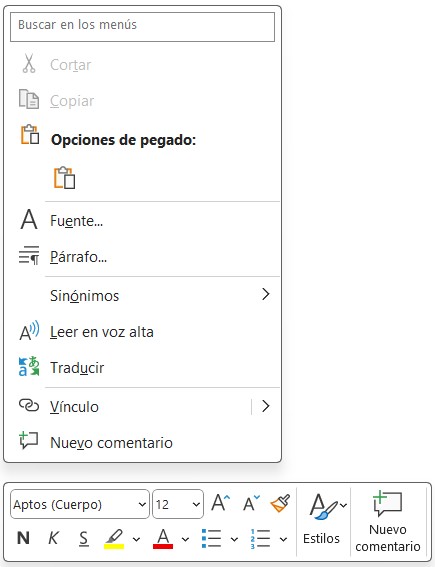Select the format painter brush icon
The height and width of the screenshot is (567, 435).
click(280, 503)
